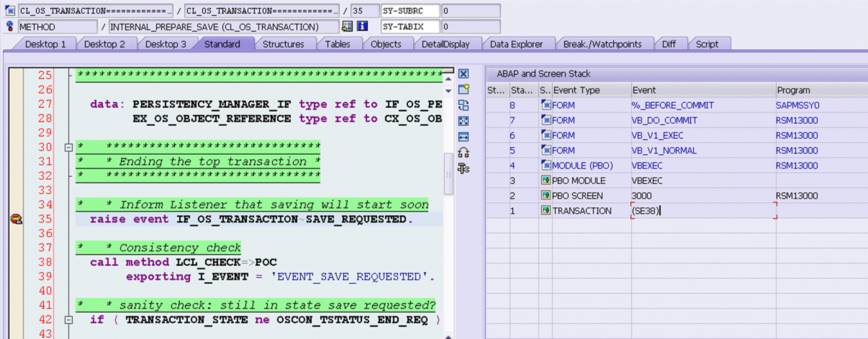Click the tool options icon at toolbar bottom
The height and width of the screenshot is (339, 868).
[x=463, y=169]
